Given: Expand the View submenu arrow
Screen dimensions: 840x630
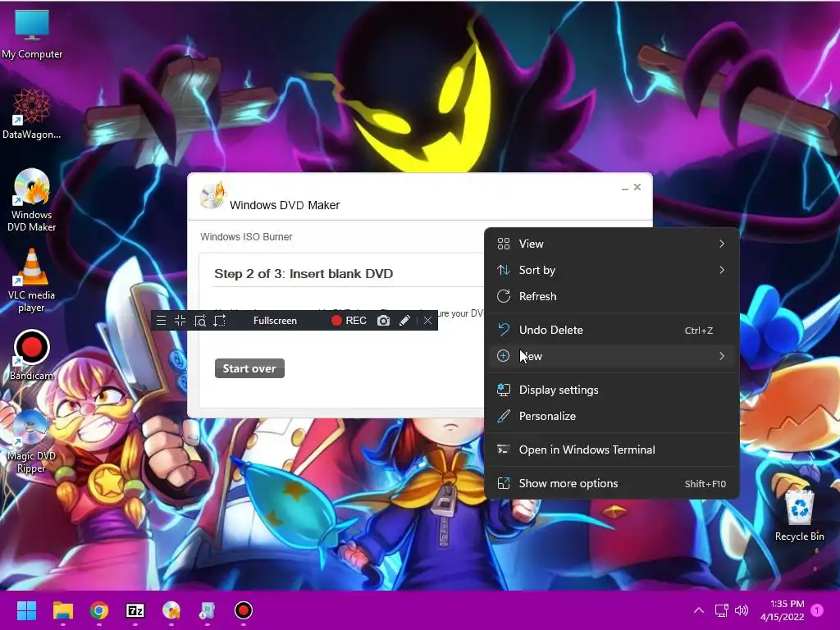Looking at the screenshot, I should [x=722, y=244].
